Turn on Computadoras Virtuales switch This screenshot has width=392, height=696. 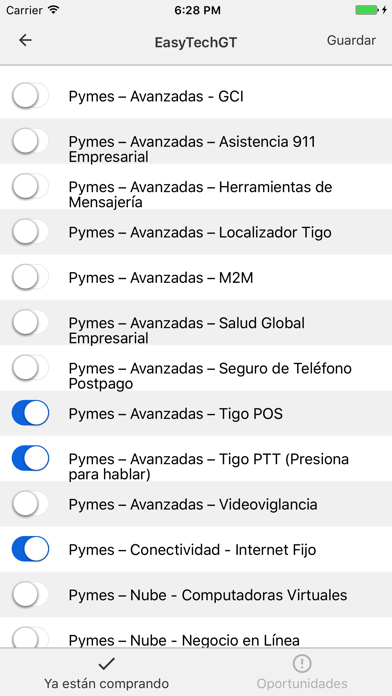pos(30,594)
